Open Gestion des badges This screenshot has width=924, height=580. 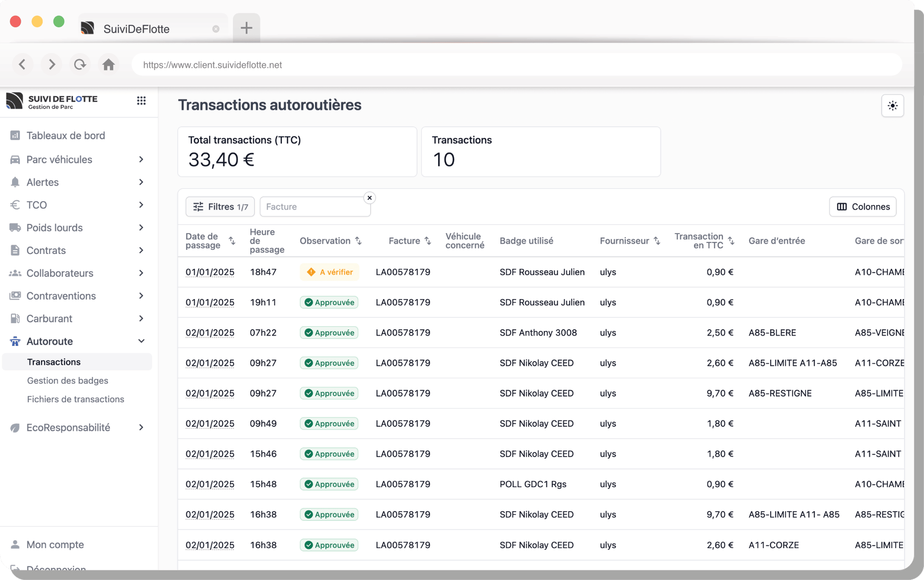click(67, 381)
